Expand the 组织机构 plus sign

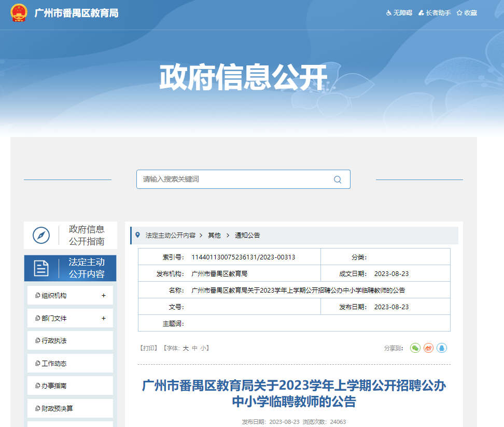pyautogui.click(x=103, y=296)
